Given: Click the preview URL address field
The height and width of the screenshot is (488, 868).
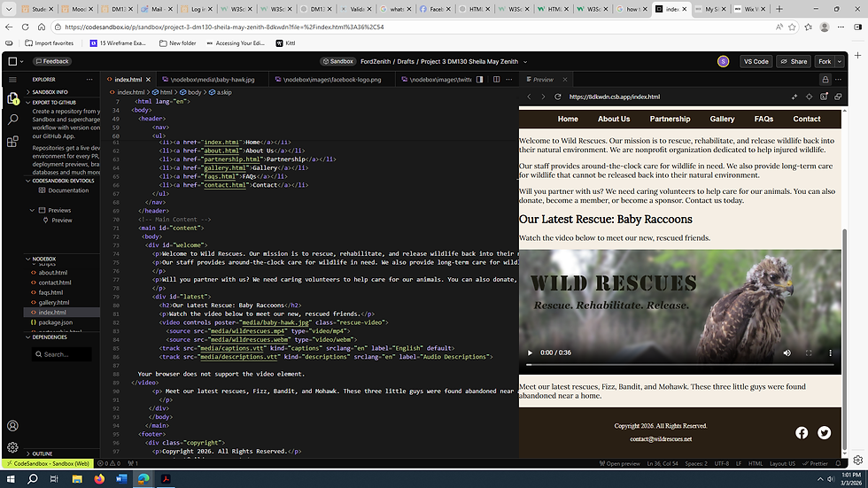Looking at the screenshot, I should [x=675, y=97].
